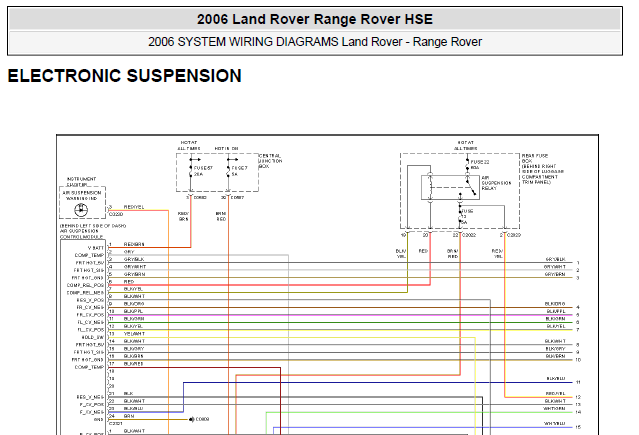Click the air suspension warning indicator lamp symbol
The image size is (639, 435).
(x=81, y=210)
